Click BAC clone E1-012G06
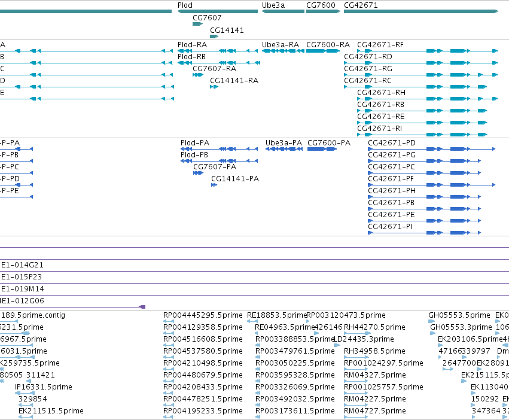This screenshot has height=420, width=509. pyautogui.click(x=22, y=301)
